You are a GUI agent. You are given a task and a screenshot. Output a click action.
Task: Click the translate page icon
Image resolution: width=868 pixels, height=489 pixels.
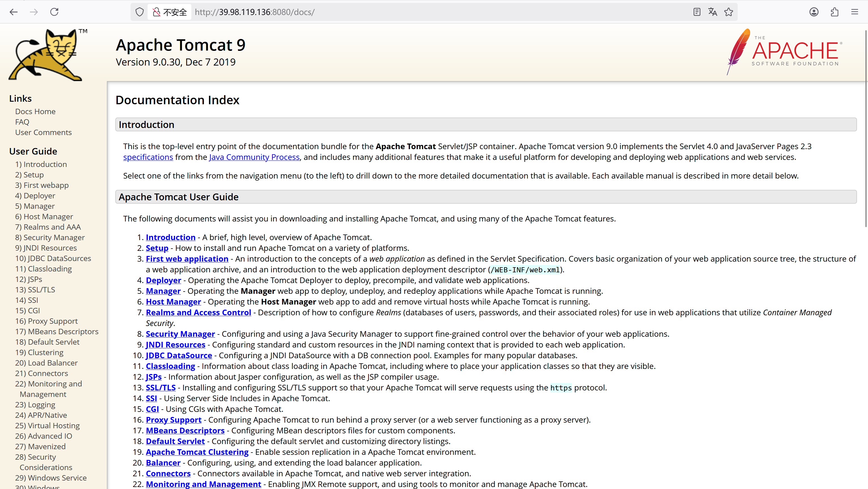[713, 12]
